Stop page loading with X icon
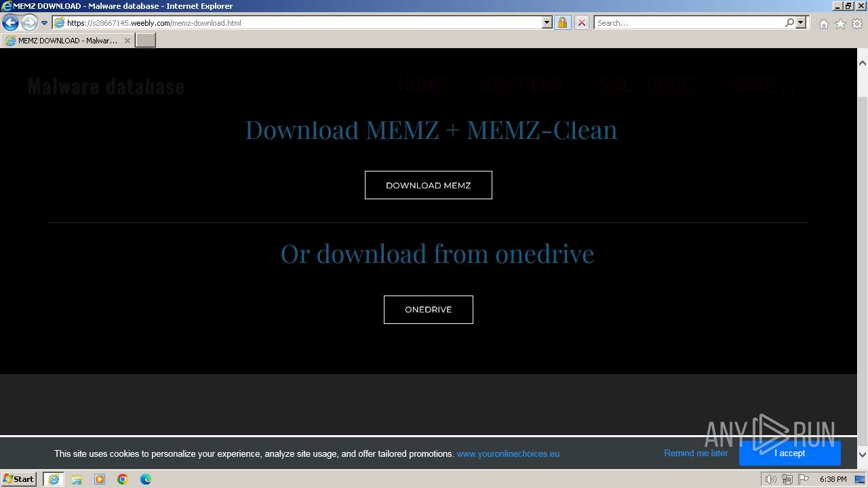Viewport: 868px width, 488px height. (582, 23)
